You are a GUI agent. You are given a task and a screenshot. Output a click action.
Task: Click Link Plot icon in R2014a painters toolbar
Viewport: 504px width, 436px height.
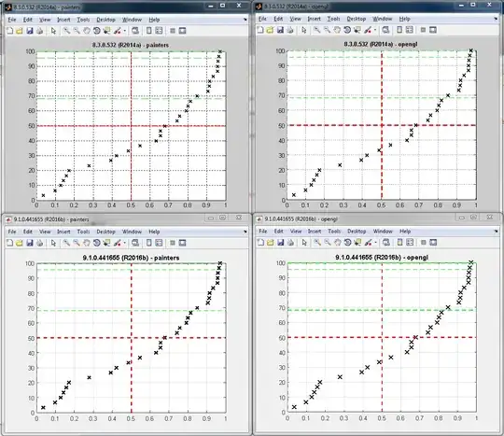135,31
